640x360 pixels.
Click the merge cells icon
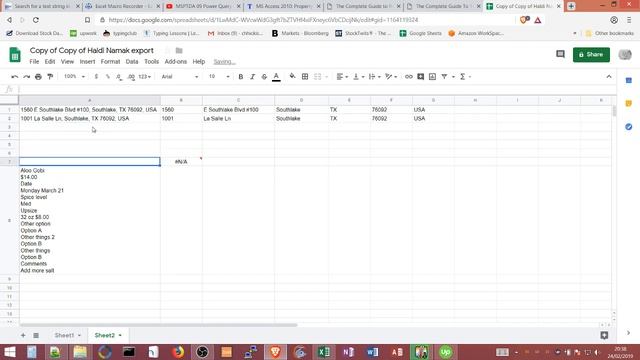(x=318, y=77)
